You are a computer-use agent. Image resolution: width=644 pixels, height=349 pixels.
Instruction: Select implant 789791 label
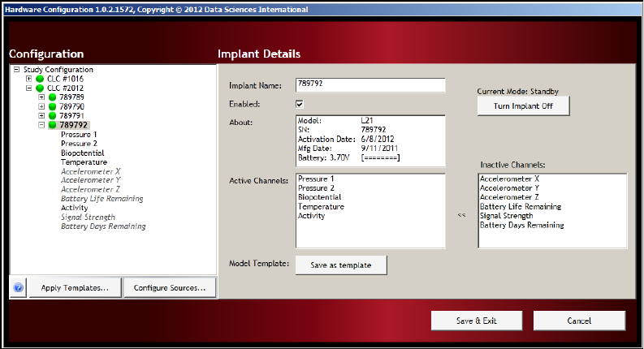click(72, 116)
